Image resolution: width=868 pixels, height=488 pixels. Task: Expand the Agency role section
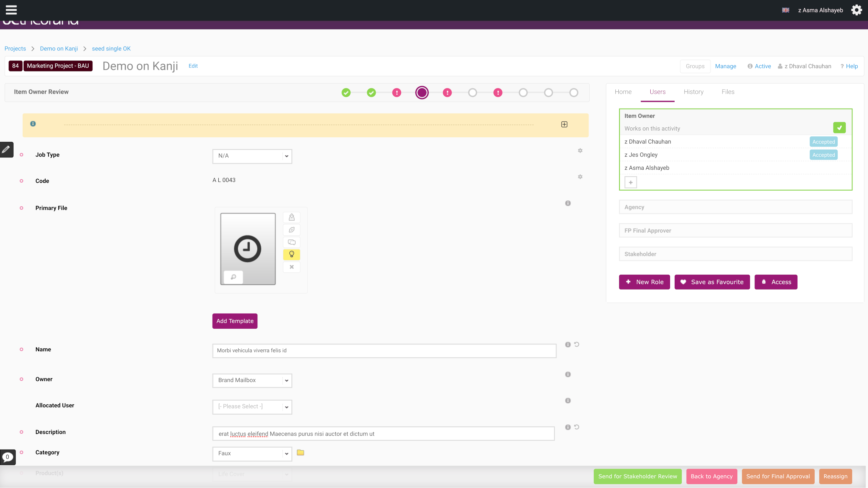click(x=736, y=207)
